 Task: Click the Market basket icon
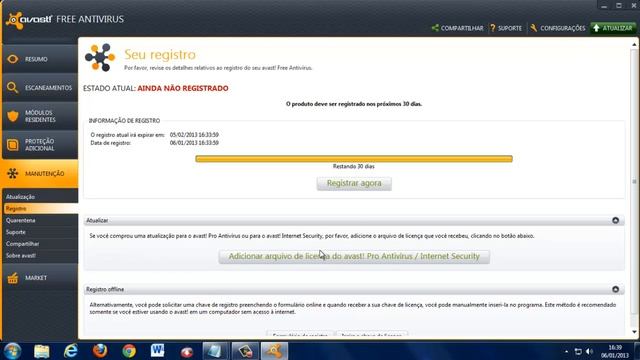pyautogui.click(x=13, y=278)
